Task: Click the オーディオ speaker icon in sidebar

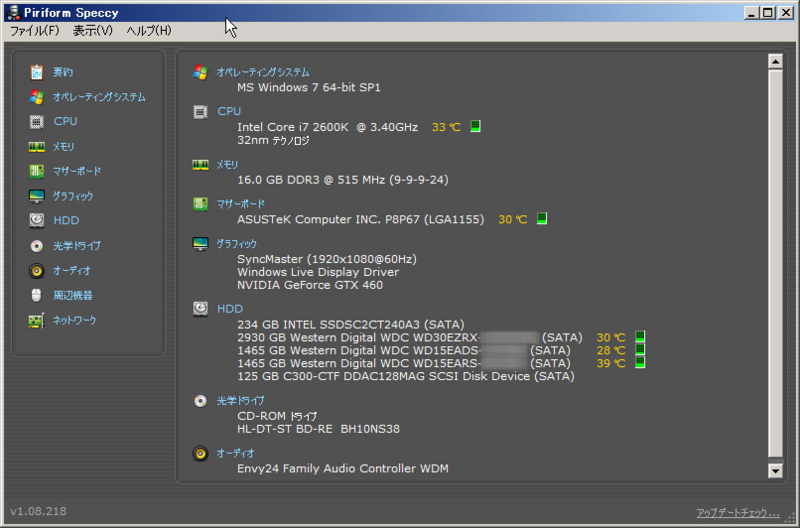Action: 36,270
